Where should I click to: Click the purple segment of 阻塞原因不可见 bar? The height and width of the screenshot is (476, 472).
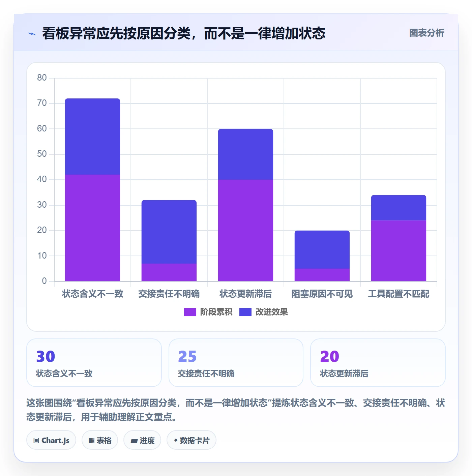(x=322, y=275)
